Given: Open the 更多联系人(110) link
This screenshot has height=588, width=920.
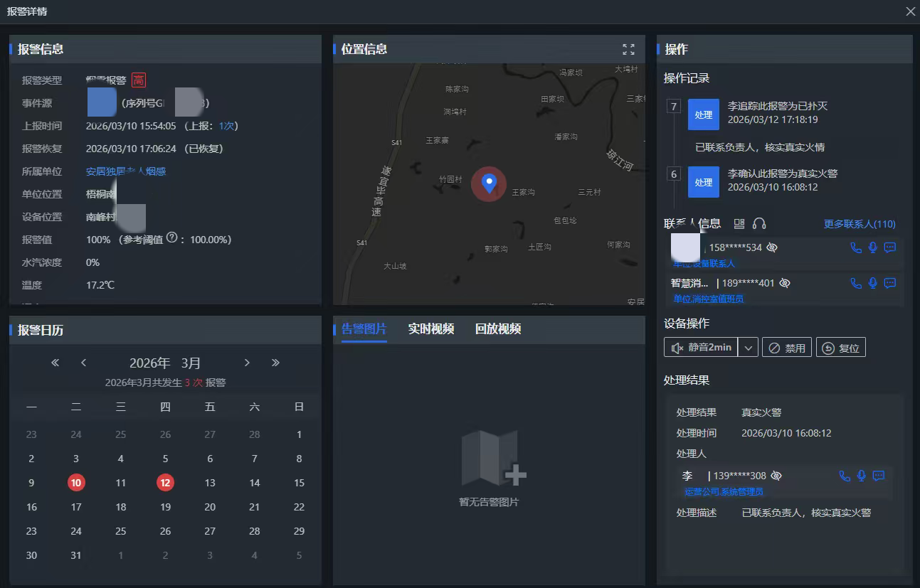Looking at the screenshot, I should coord(860,224).
